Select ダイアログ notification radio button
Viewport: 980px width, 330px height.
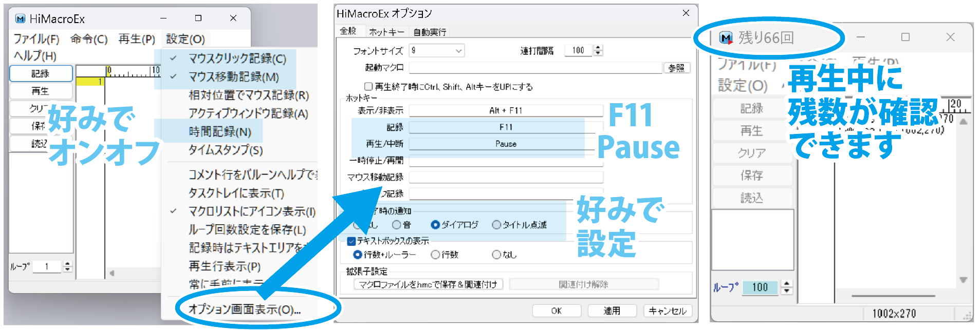click(x=435, y=225)
